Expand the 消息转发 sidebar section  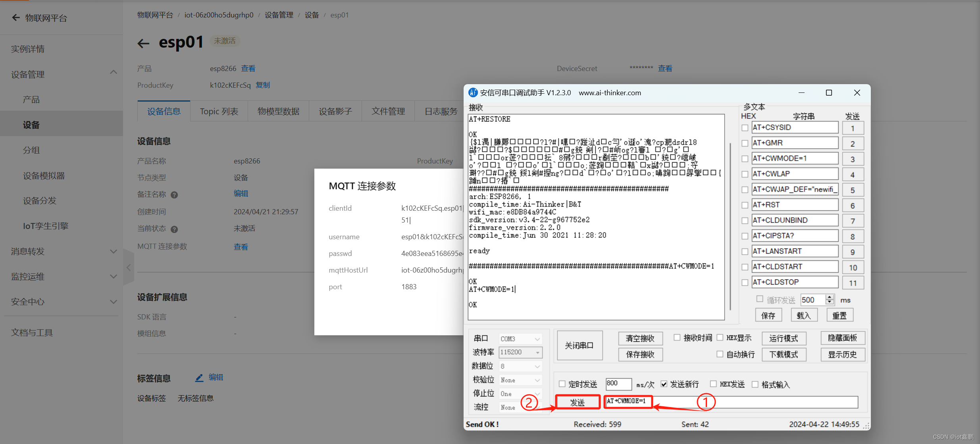[114, 252]
